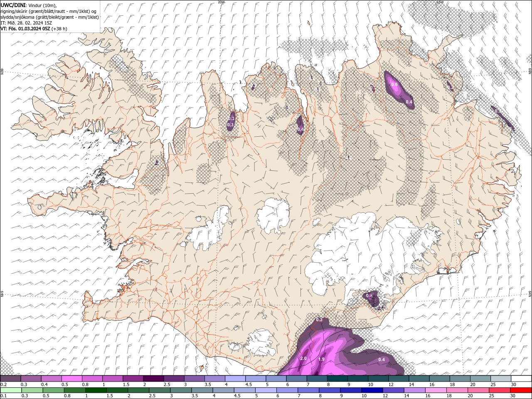Pick the dark teal 8 swatch in the upper legend
Image resolution: width=532 pixels, height=399 pixels.
(x=337, y=379)
